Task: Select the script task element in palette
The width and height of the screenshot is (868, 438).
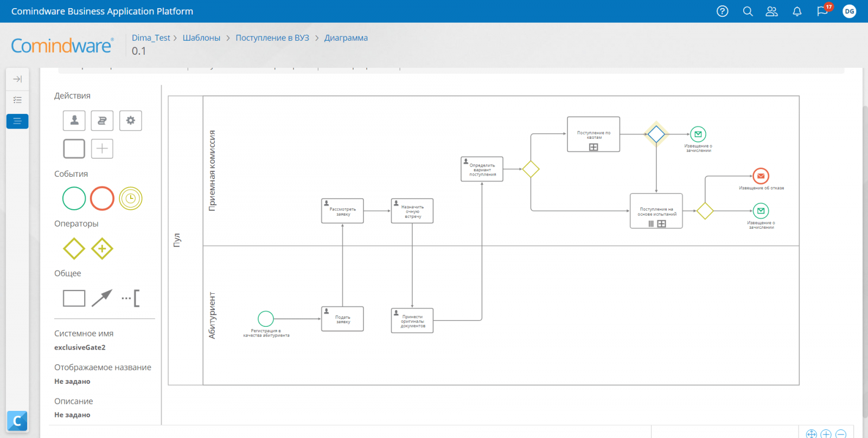Action: point(102,120)
